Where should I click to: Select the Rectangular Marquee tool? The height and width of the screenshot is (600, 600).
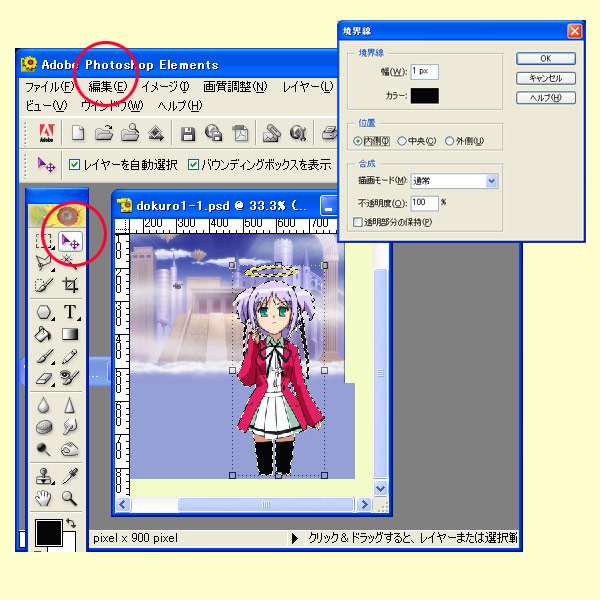click(44, 241)
